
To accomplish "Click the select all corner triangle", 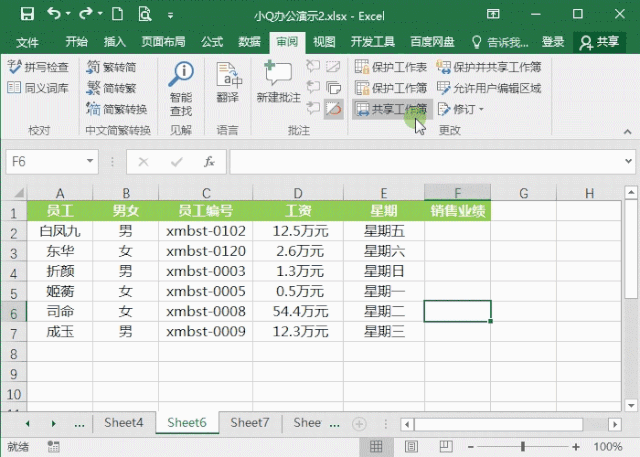I will [19, 193].
